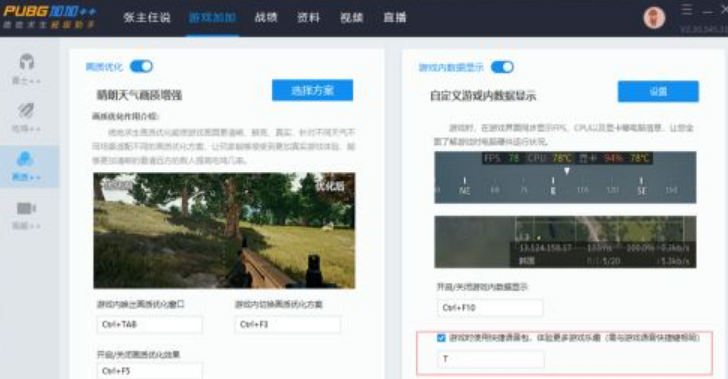Image resolution: width=728 pixels, height=379 pixels.
Task: Click the forest comparison preview image
Action: pyautogui.click(x=224, y=231)
